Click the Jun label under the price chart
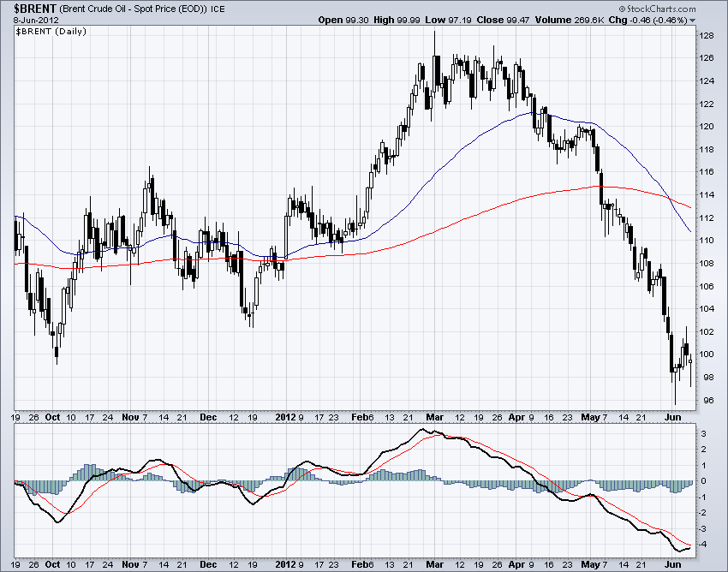 [x=672, y=417]
